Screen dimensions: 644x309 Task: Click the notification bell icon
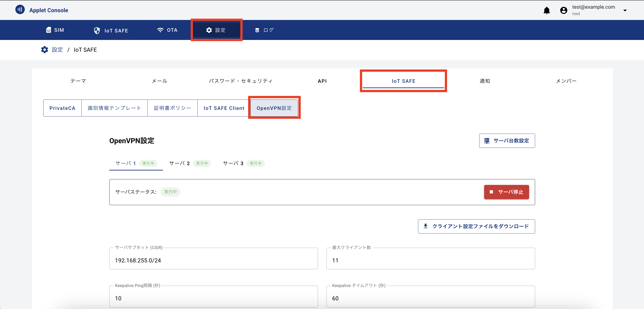(x=546, y=10)
